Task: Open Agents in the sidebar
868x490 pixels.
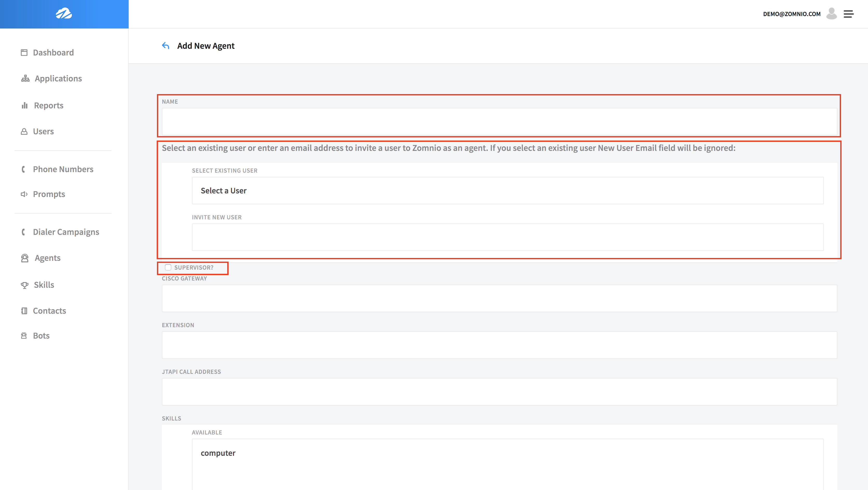Action: pyautogui.click(x=47, y=258)
